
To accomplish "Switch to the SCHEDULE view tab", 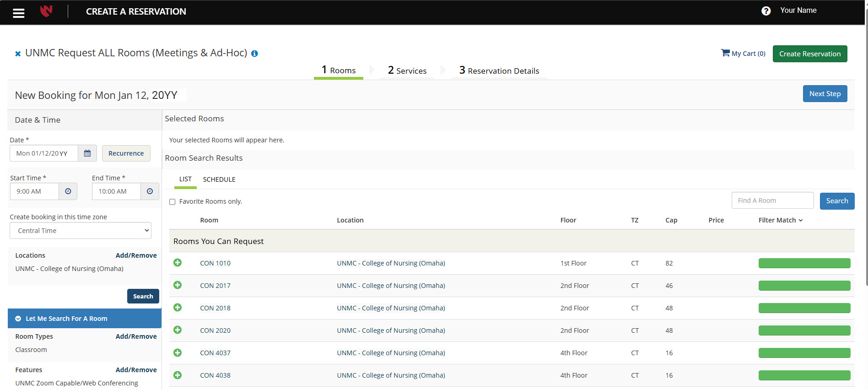I will [219, 179].
